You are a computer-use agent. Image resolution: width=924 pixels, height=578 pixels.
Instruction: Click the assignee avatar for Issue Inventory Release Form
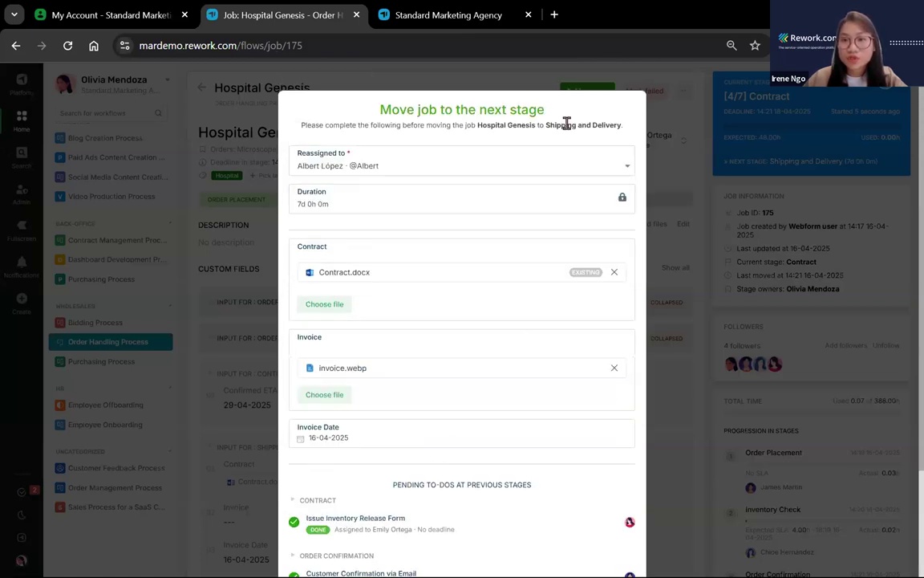(630, 522)
